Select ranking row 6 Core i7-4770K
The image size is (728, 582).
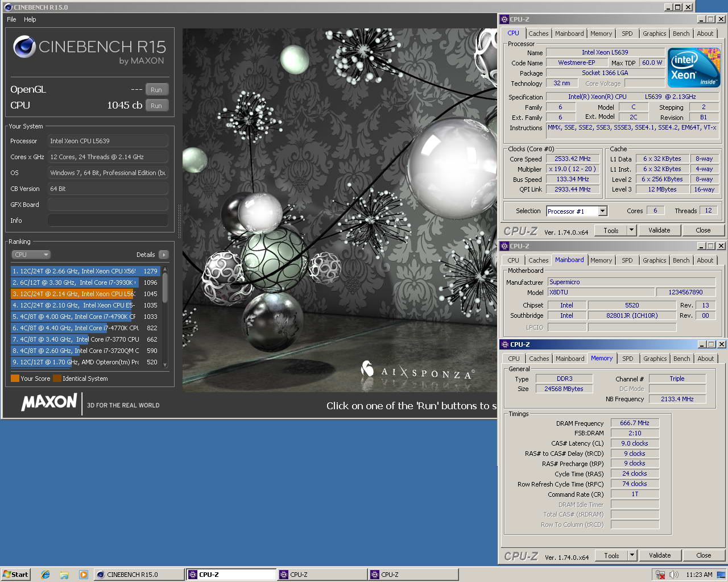point(85,328)
